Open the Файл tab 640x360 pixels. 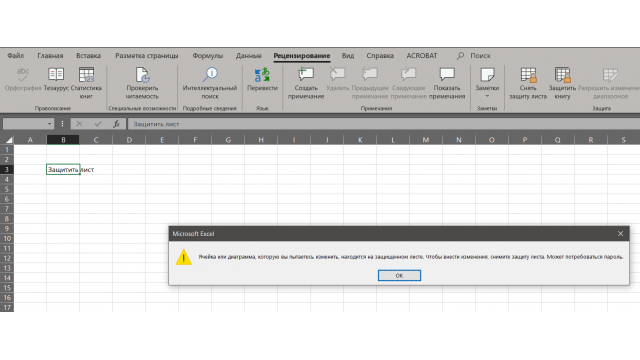pos(16,56)
